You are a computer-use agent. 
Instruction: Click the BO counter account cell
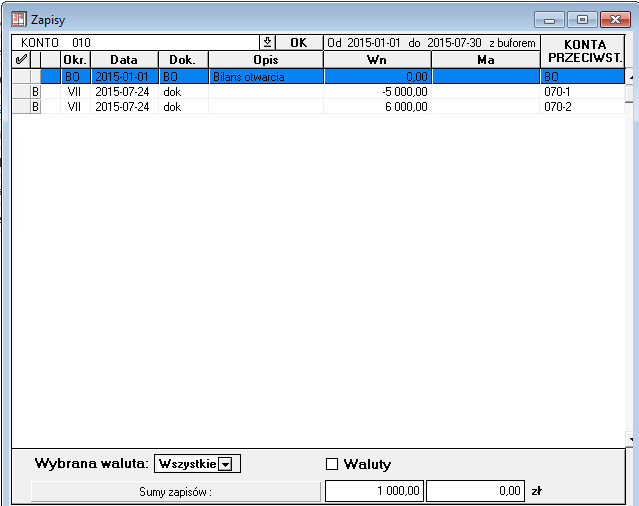tap(583, 76)
